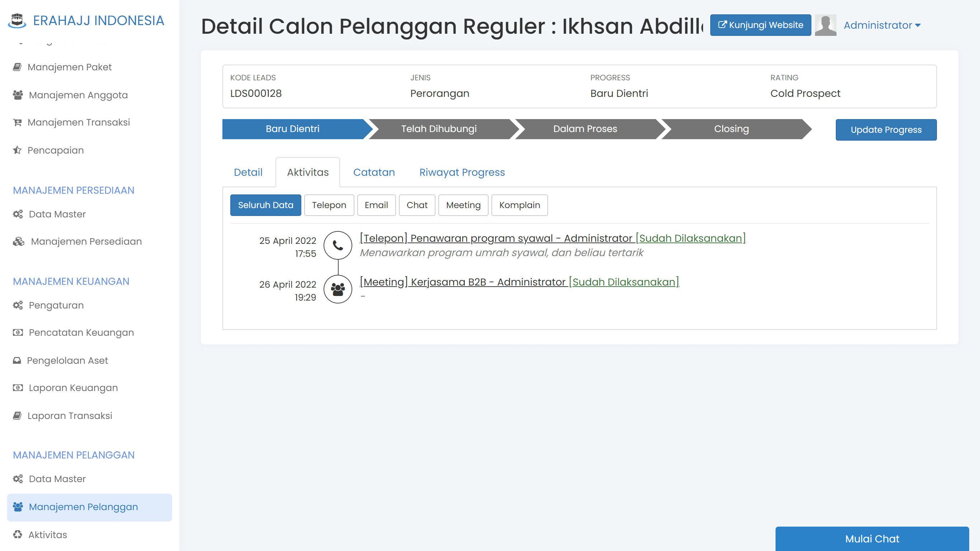Switch to the Catatan tab
This screenshot has width=980, height=551.
tap(374, 172)
